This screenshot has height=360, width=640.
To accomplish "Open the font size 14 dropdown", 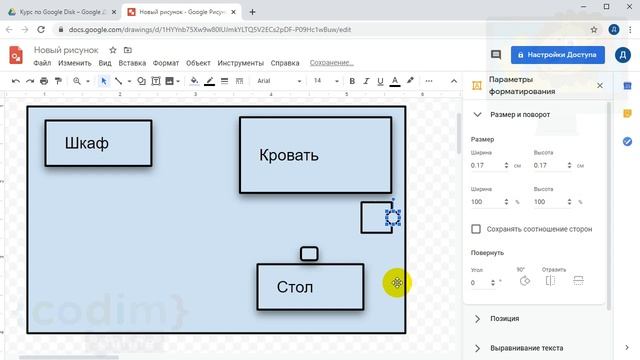I will 326,81.
